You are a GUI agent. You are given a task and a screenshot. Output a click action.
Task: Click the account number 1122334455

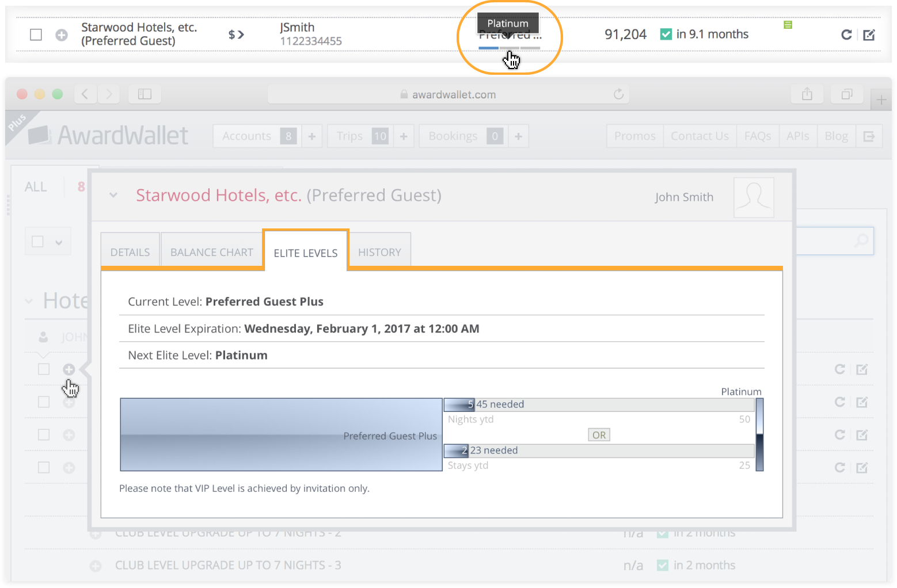tap(311, 41)
